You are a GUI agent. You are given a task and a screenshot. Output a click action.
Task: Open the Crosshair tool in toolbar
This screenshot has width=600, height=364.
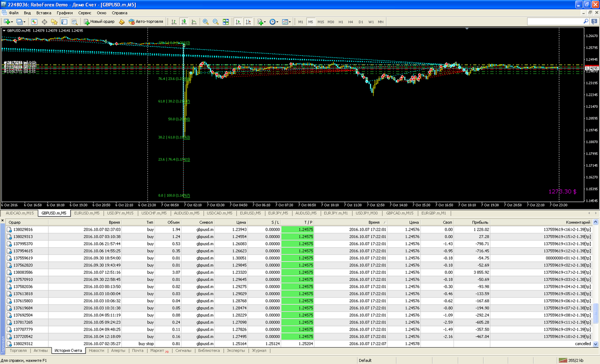[x=45, y=22]
